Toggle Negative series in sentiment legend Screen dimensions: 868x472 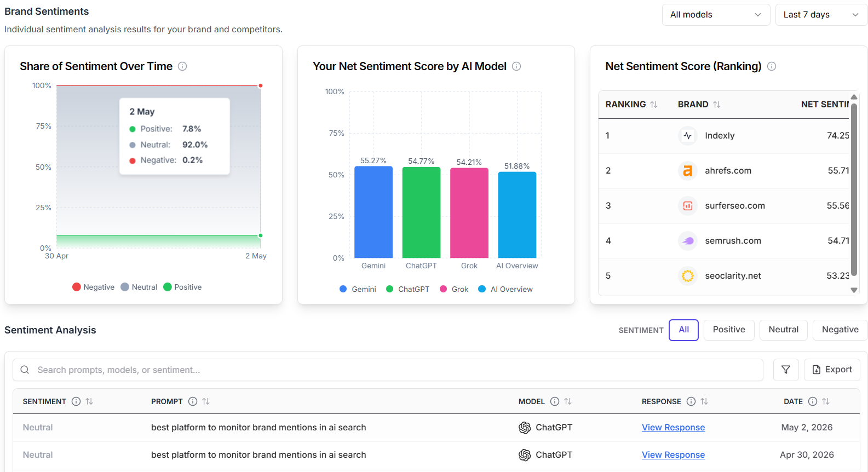(x=94, y=287)
